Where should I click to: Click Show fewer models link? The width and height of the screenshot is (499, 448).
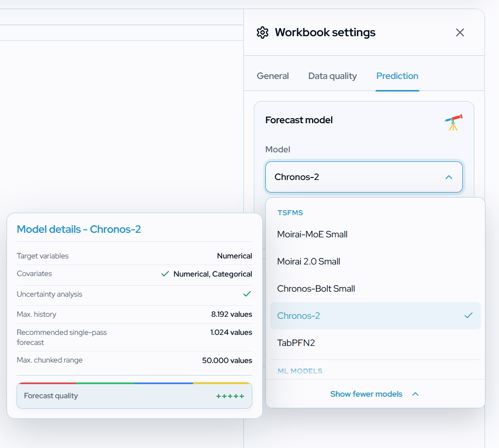tap(366, 394)
